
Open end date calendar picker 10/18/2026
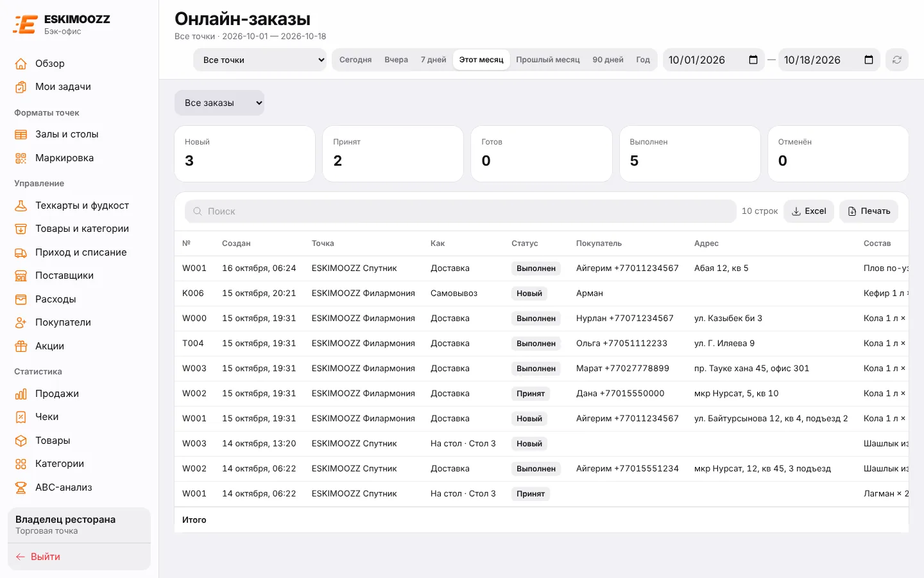point(869,60)
